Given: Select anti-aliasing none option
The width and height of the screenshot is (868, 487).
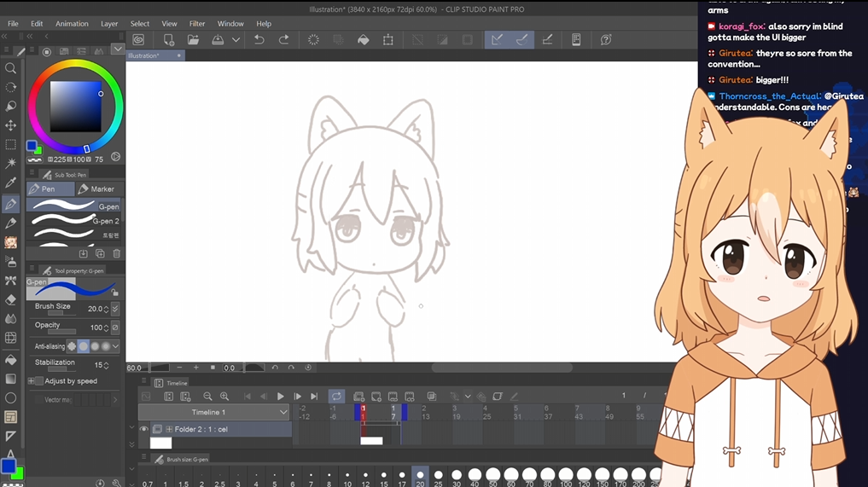Looking at the screenshot, I should (x=72, y=346).
